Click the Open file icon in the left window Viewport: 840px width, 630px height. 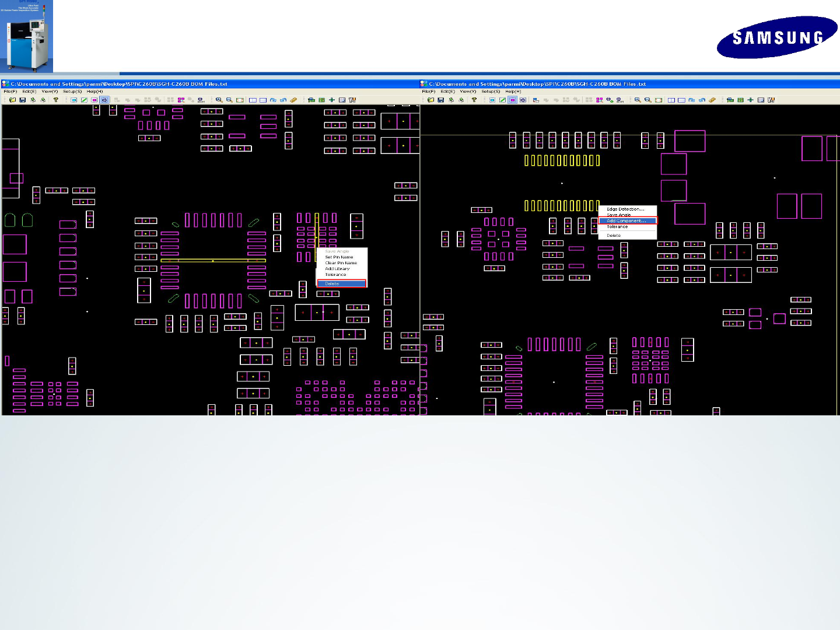point(12,100)
